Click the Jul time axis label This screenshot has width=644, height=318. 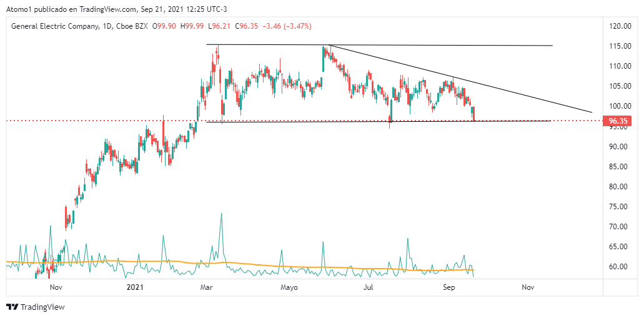[x=370, y=289]
